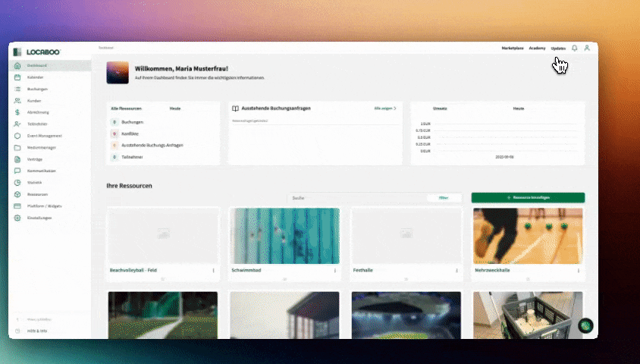Image resolution: width=640 pixels, height=364 pixels.
Task: Click the green chat bubble icon
Action: [x=585, y=326]
